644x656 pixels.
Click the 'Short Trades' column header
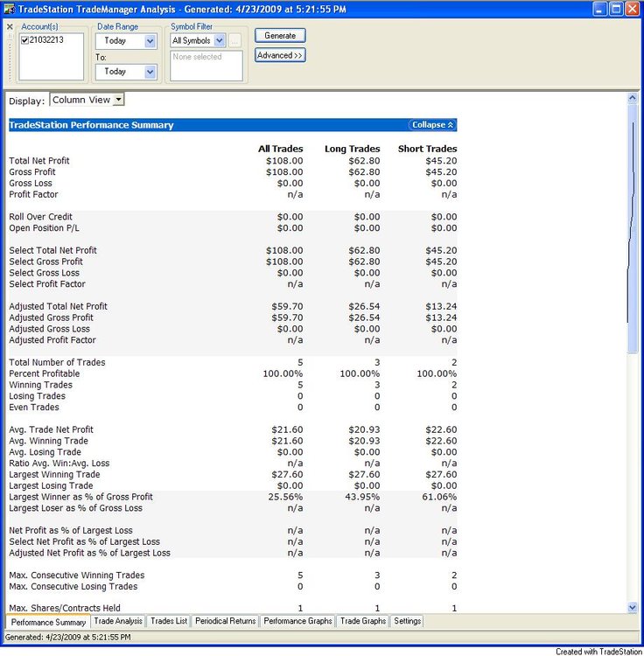(x=427, y=149)
